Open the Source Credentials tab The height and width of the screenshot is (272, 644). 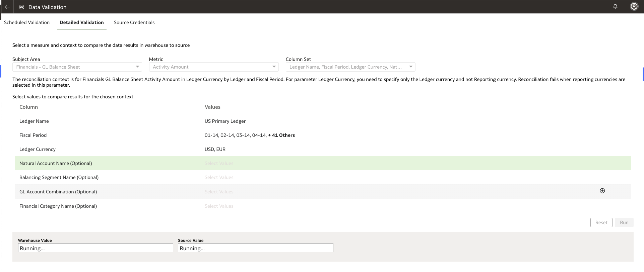pyautogui.click(x=134, y=22)
